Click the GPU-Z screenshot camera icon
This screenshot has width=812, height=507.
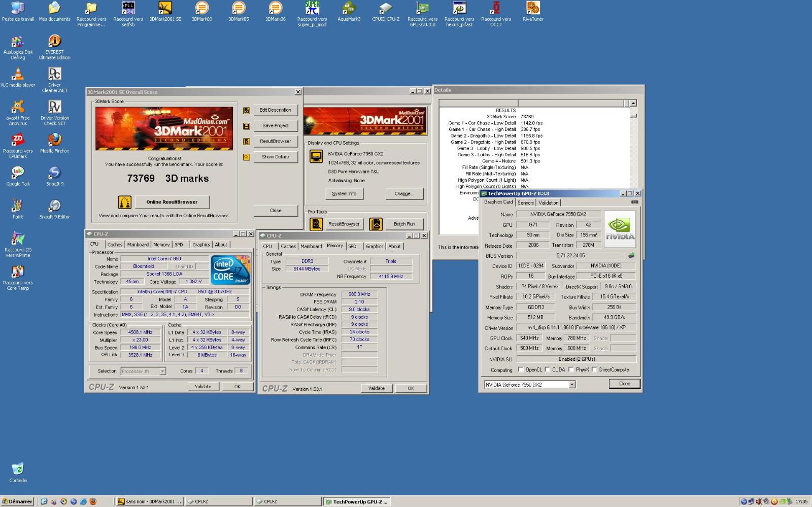coord(634,202)
